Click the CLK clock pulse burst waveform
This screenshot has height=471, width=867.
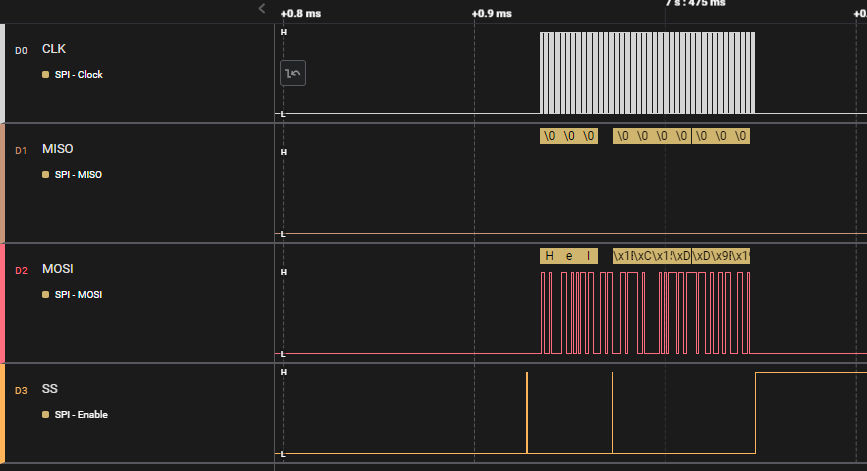pos(647,72)
